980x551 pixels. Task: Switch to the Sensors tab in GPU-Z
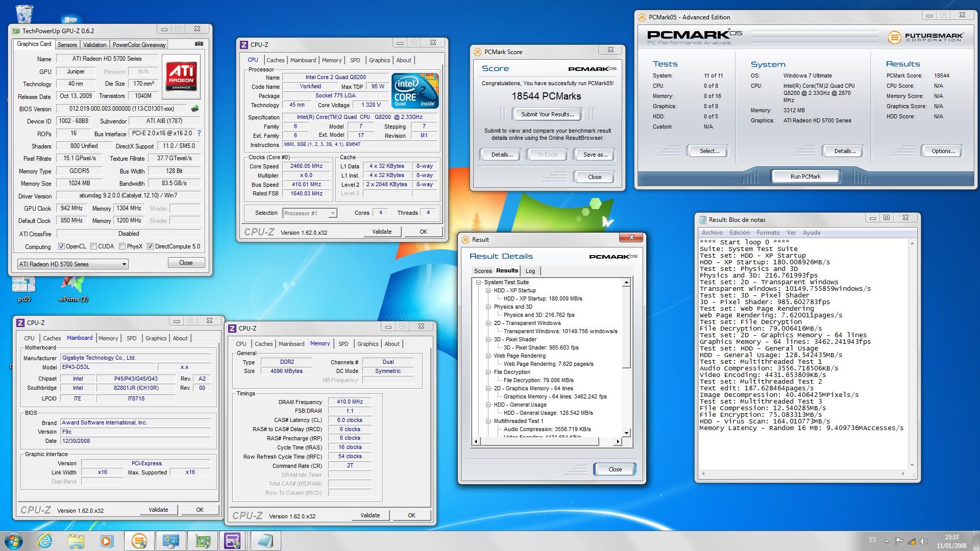click(x=67, y=45)
